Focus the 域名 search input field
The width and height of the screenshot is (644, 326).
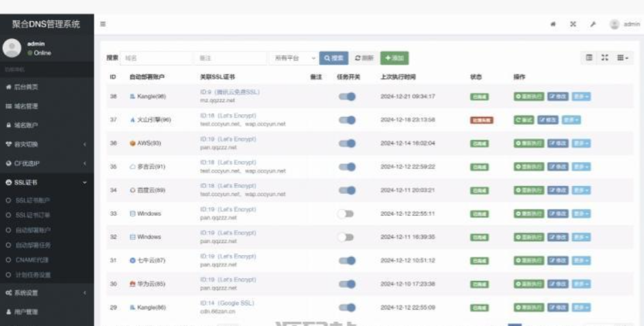click(156, 58)
